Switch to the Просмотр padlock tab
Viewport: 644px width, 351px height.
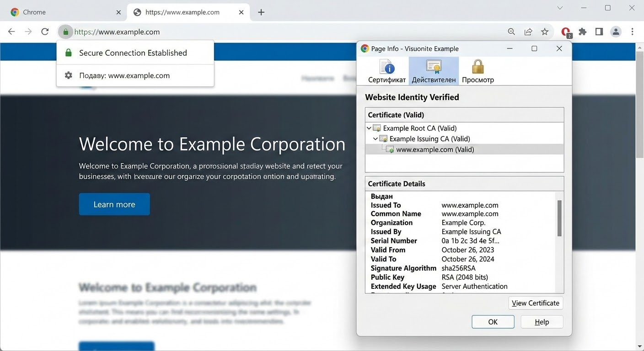tap(478, 71)
